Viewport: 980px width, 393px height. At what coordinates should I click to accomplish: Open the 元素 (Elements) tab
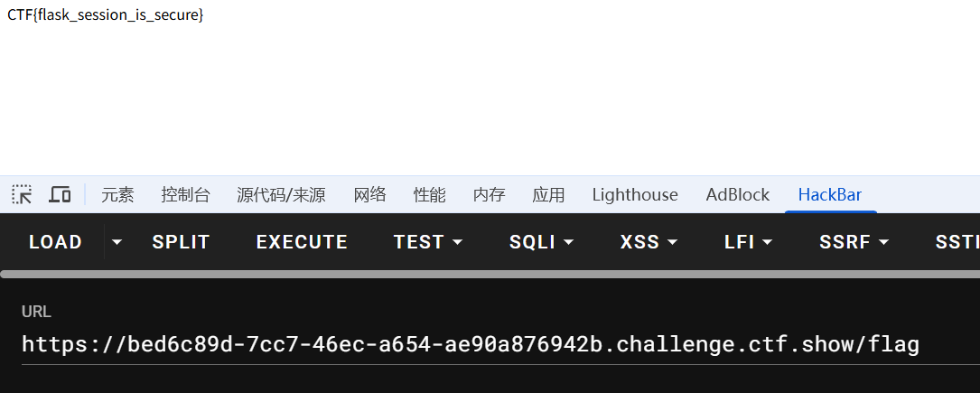[x=117, y=194]
